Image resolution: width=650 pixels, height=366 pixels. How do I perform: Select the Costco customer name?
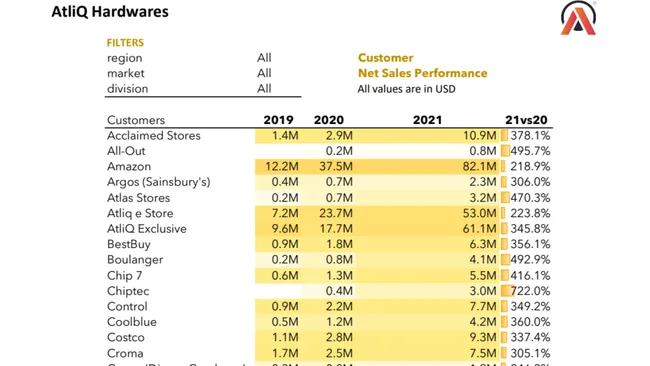pos(126,337)
